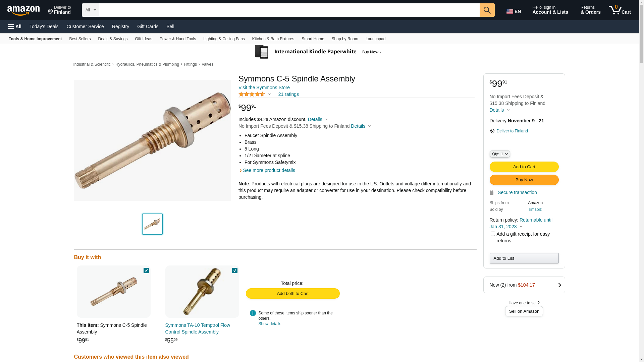
Task: Click the star rating icons
Action: (x=252, y=94)
